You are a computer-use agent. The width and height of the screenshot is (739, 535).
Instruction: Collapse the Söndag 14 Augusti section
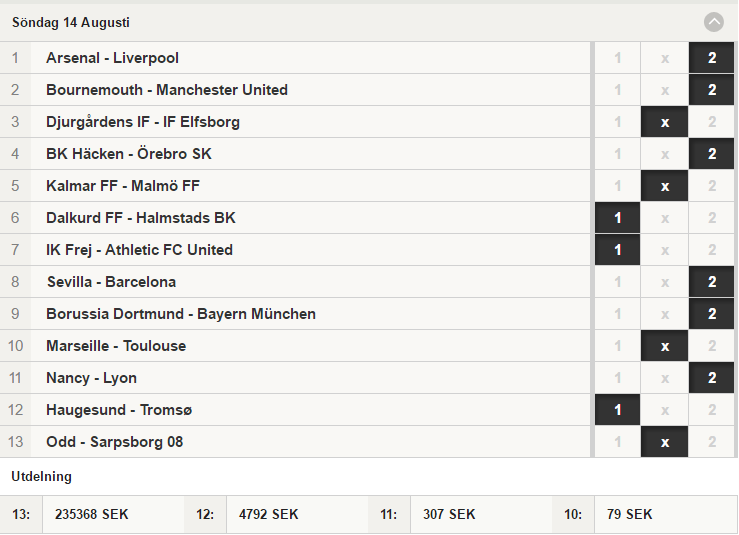[x=714, y=22]
